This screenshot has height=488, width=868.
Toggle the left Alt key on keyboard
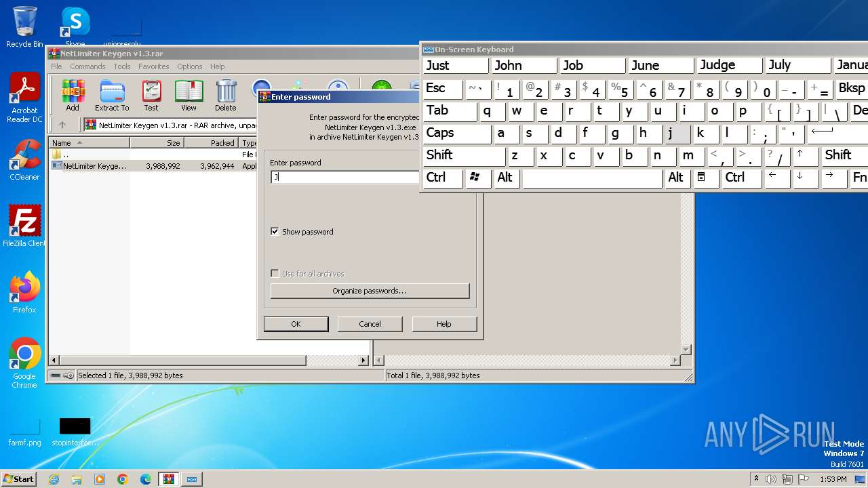(507, 178)
